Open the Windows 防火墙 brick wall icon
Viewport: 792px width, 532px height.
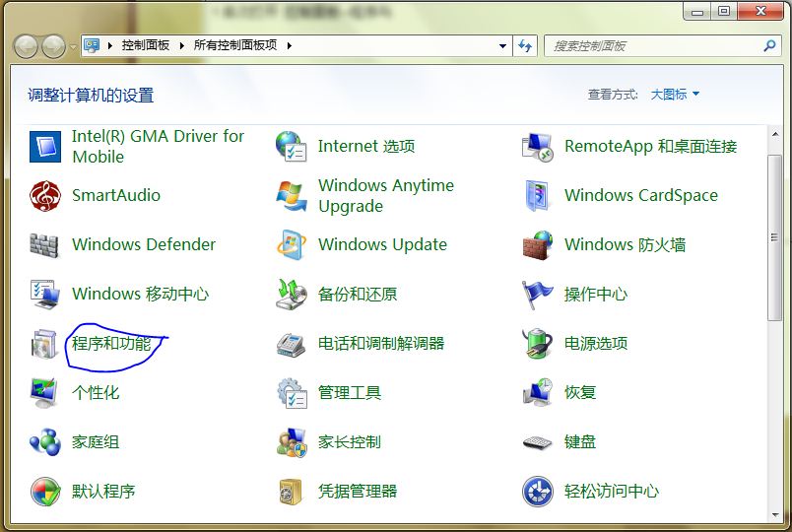[538, 245]
